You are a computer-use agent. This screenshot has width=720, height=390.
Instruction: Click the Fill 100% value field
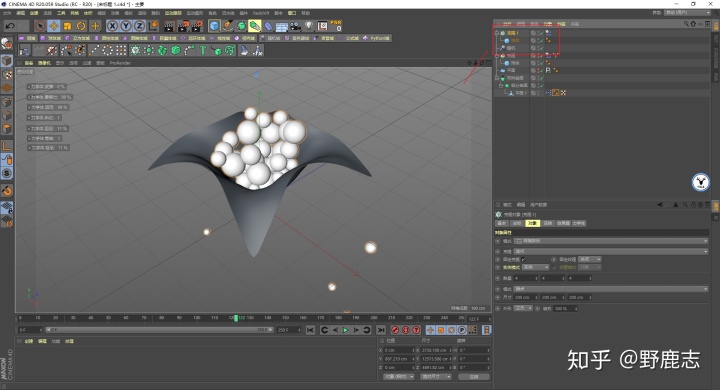(x=565, y=309)
